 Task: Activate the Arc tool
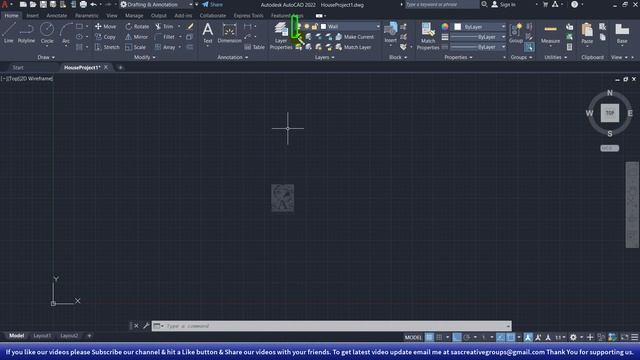[66, 33]
